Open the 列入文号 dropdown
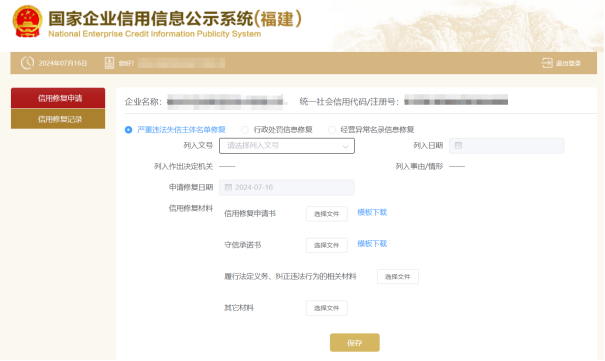The image size is (605, 361). pyautogui.click(x=287, y=146)
